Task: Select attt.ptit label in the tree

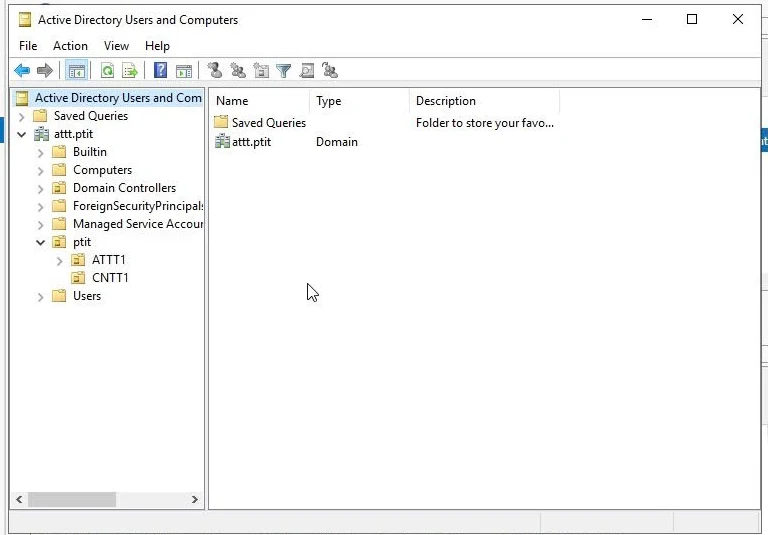Action: coord(73,134)
